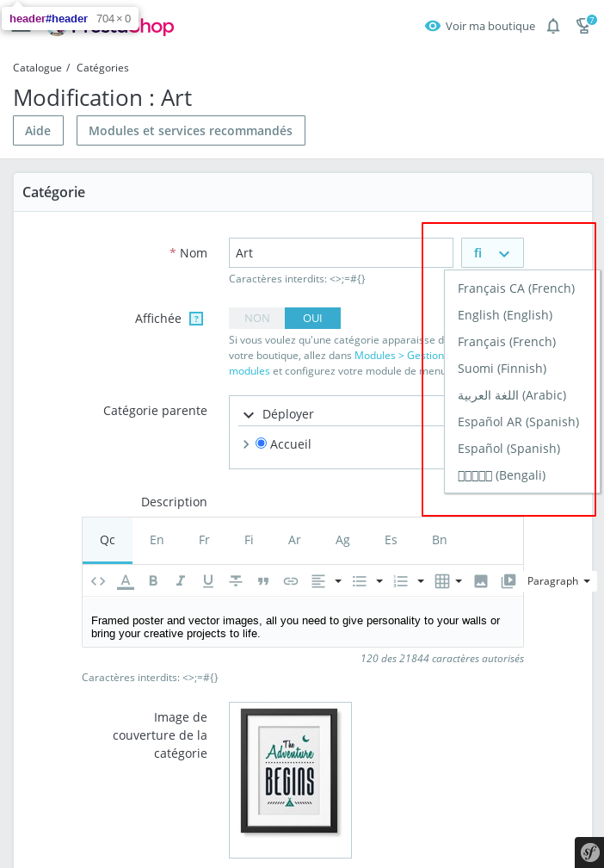Click the help icon next to Affichée
This screenshot has height=868, width=604.
(x=196, y=319)
